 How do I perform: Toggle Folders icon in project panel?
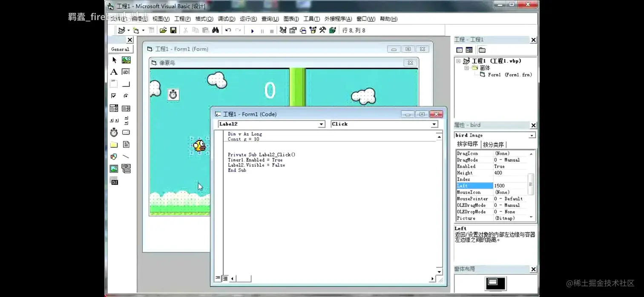(x=482, y=50)
